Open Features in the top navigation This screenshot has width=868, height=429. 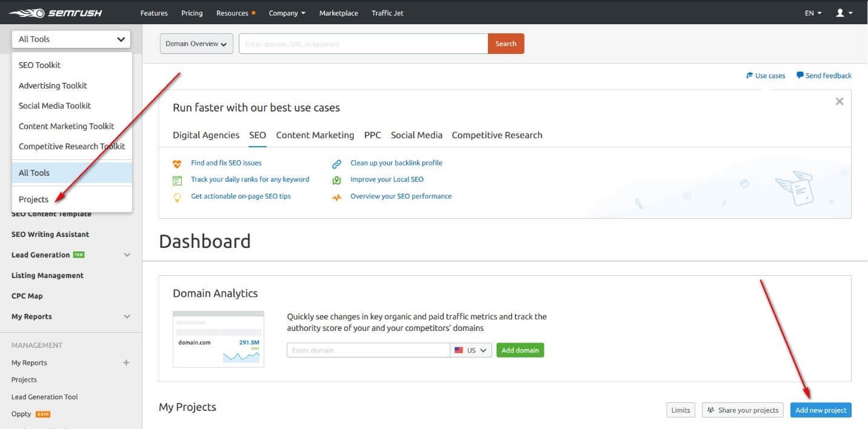154,13
